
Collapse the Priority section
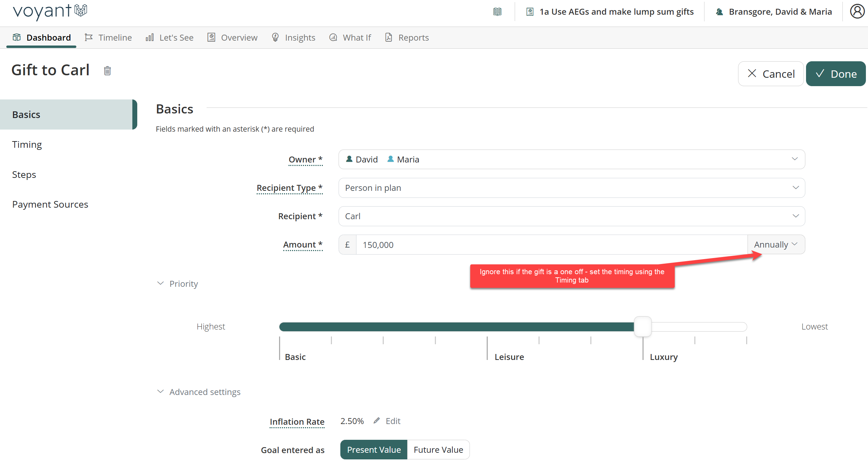coord(160,283)
